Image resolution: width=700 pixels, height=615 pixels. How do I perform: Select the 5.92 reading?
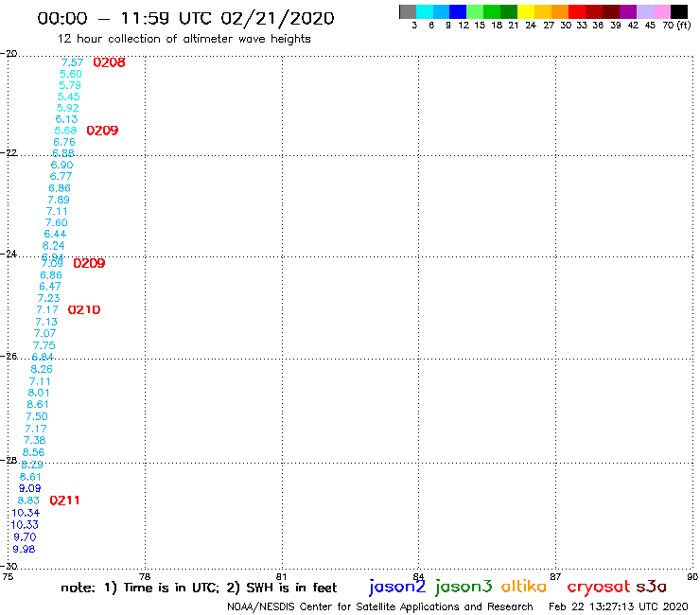pyautogui.click(x=68, y=108)
